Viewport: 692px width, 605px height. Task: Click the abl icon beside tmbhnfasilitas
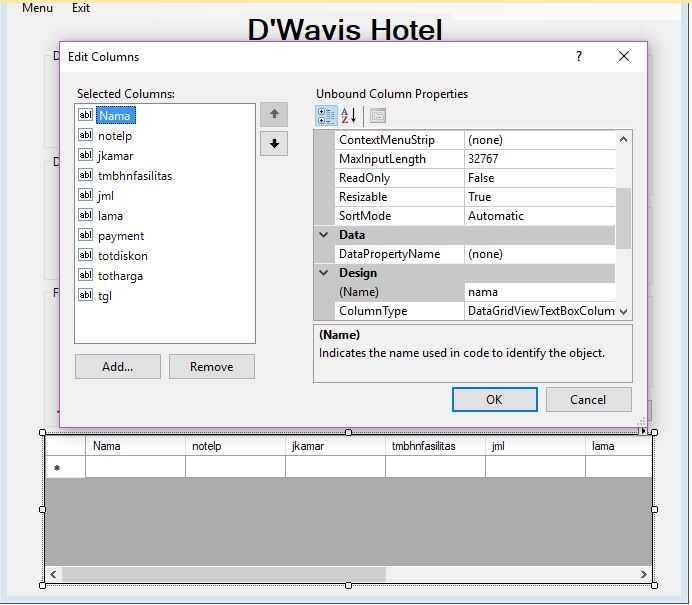click(85, 175)
